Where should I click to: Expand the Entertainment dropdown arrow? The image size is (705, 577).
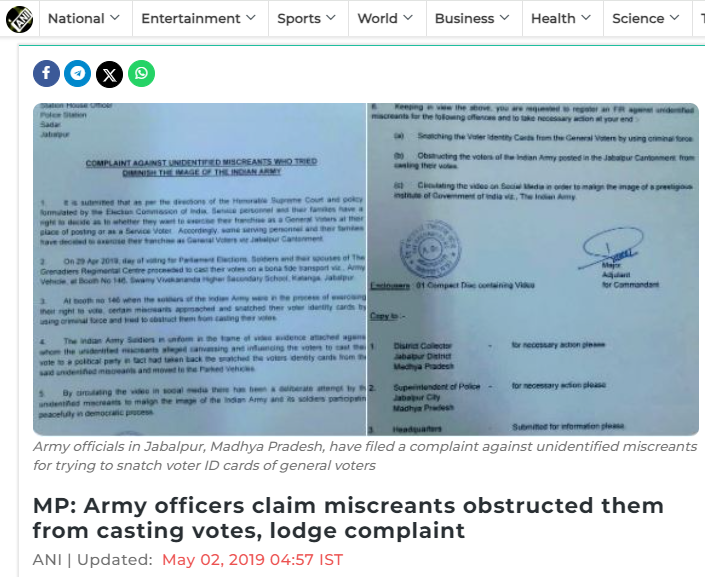tap(251, 18)
